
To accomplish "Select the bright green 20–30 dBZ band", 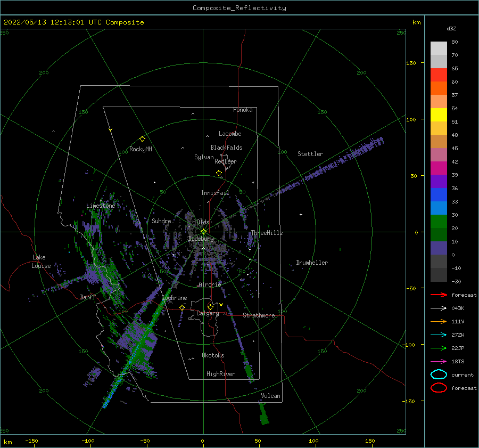I will [x=439, y=222].
